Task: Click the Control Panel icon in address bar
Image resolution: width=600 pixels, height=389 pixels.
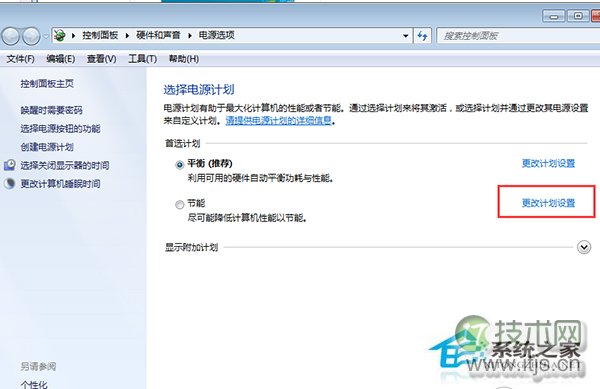Action: tap(60, 36)
